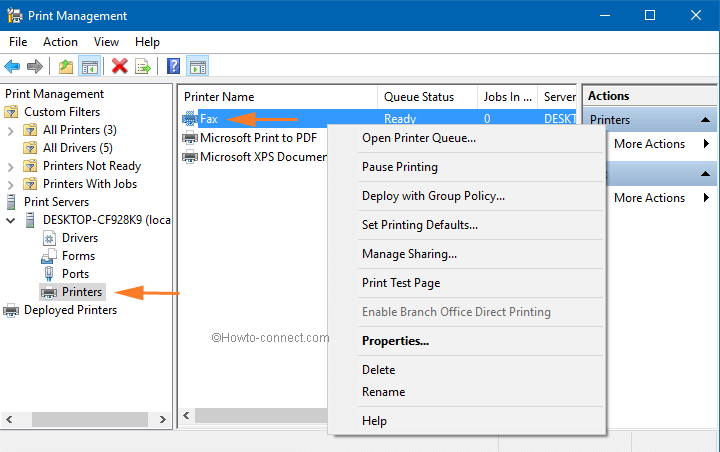Open the lower More Actions submenu
This screenshot has height=452, width=720.
click(x=649, y=198)
